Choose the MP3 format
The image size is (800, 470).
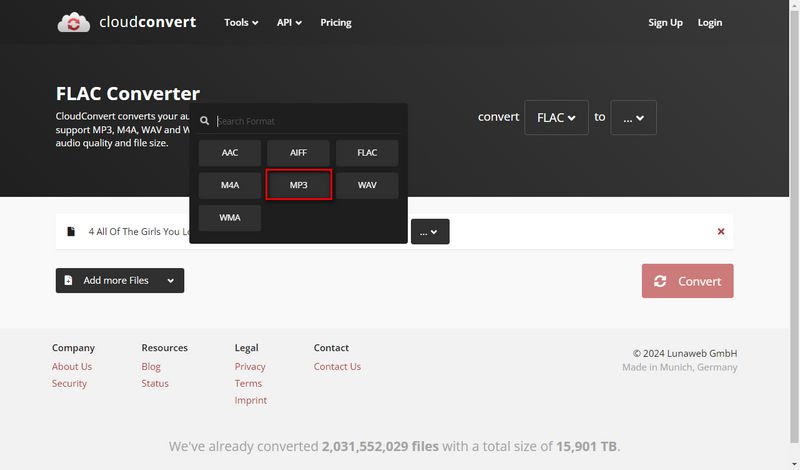pyautogui.click(x=298, y=185)
